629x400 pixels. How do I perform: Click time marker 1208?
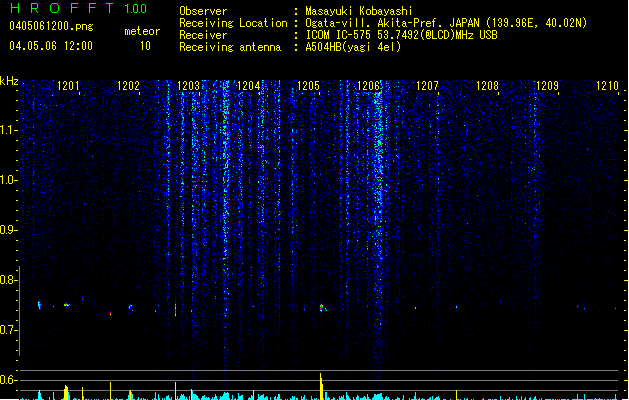[487, 86]
